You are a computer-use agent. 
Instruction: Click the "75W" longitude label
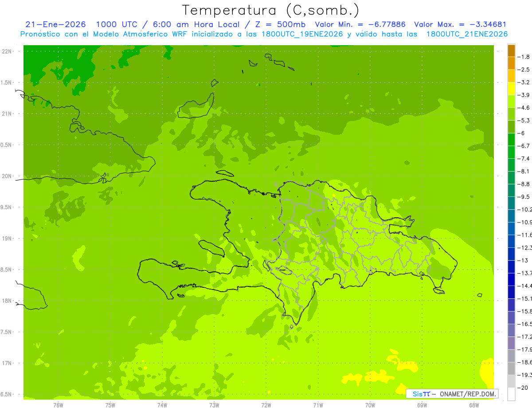pos(110,405)
